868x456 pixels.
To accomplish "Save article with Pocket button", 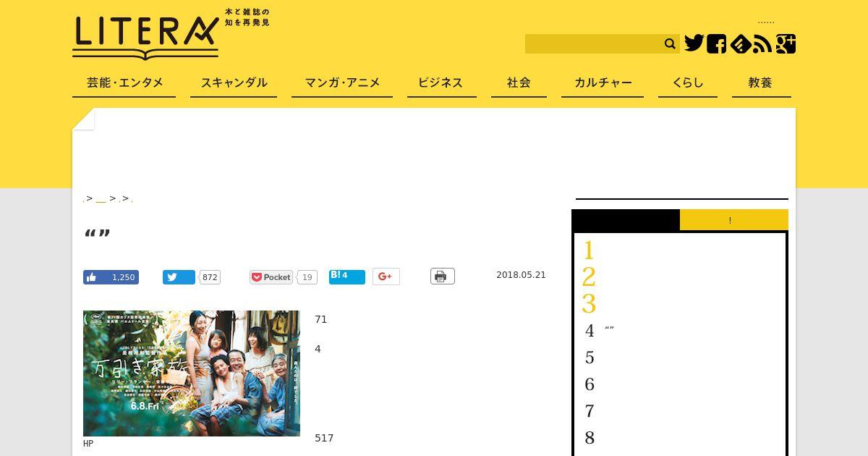I will pyautogui.click(x=272, y=277).
